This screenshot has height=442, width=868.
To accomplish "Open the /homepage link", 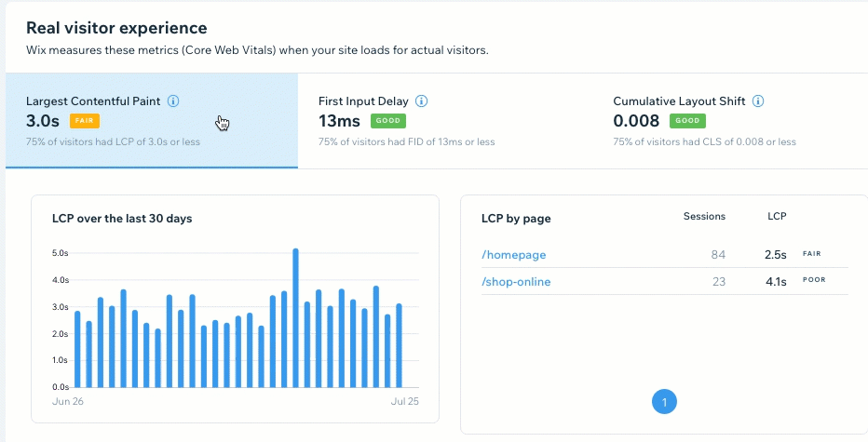I will tap(513, 254).
